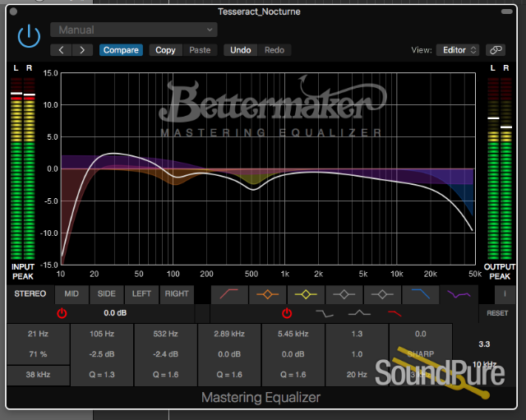Click the 532 Hz band frequency value
The width and height of the screenshot is (526, 420).
pos(166,335)
